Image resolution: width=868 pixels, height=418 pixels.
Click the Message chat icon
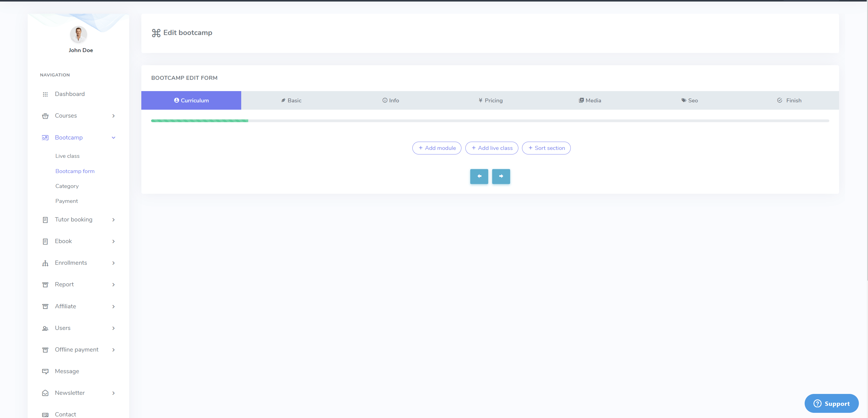point(45,371)
